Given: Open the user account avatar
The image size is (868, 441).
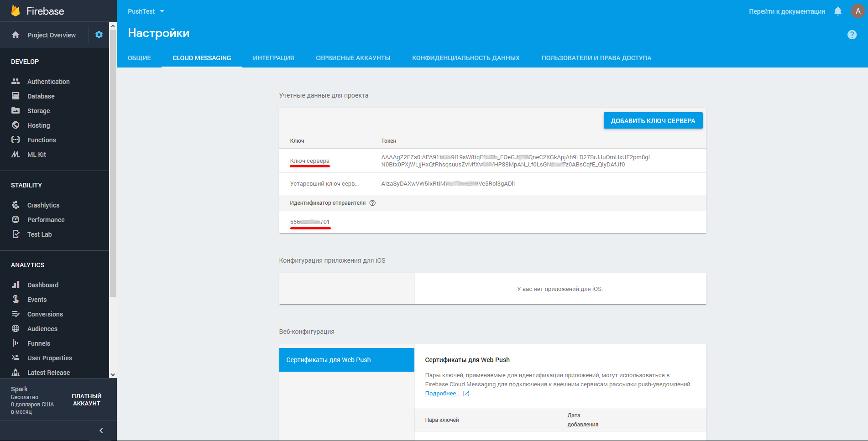Looking at the screenshot, I should coord(858,11).
